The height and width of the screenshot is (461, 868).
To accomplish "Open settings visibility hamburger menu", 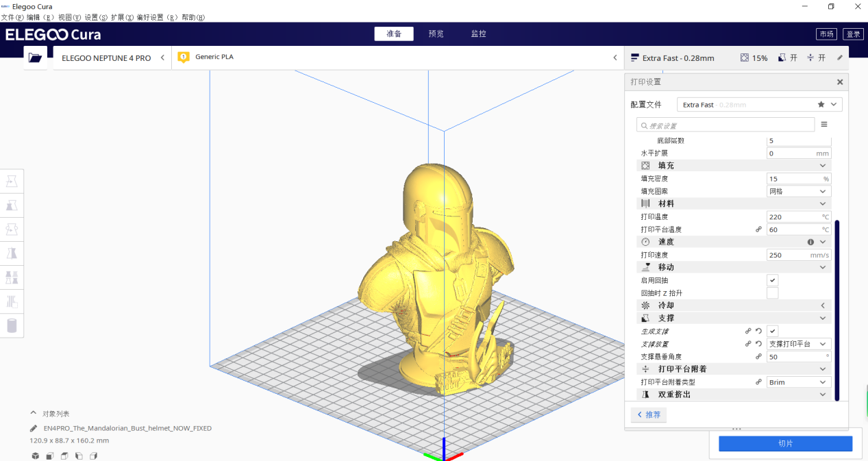I will tap(824, 125).
